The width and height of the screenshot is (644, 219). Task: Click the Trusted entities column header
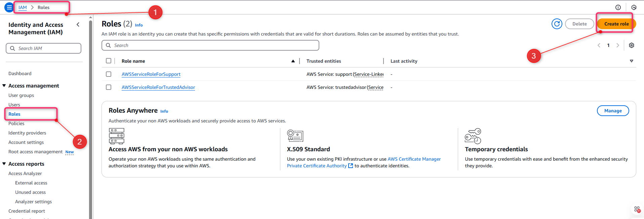324,61
